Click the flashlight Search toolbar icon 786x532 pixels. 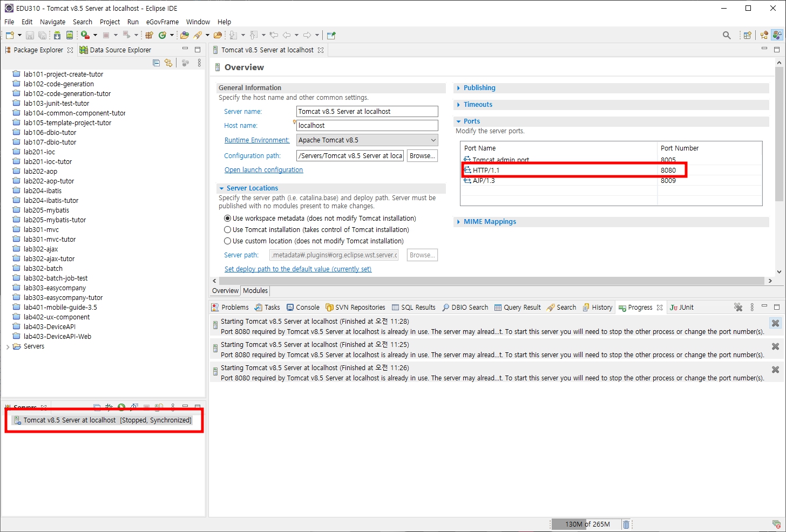tap(198, 35)
